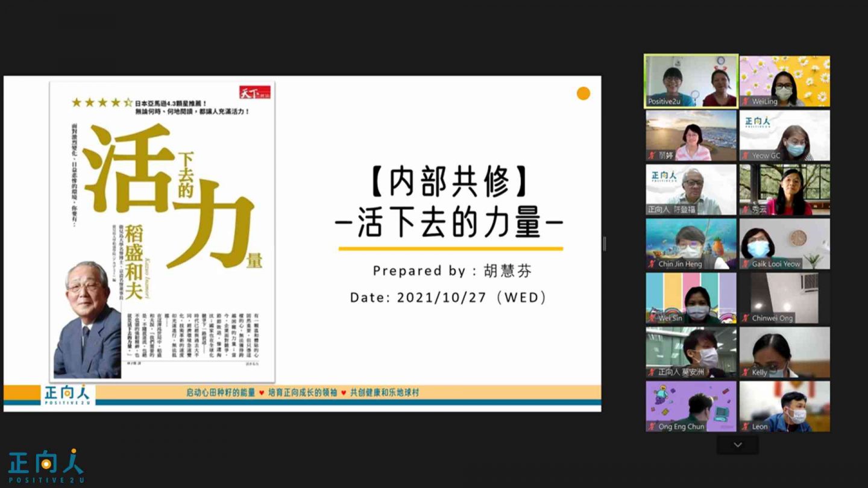Select Leon's video tile
Viewport: 868px width, 488px height.
(x=785, y=407)
